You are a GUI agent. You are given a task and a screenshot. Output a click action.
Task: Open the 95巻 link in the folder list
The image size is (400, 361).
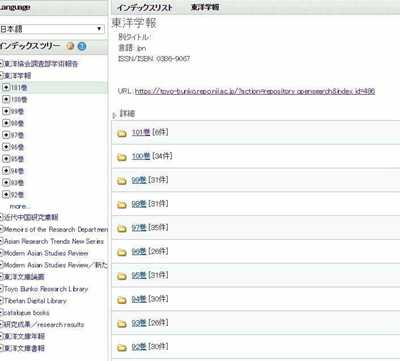139,275
